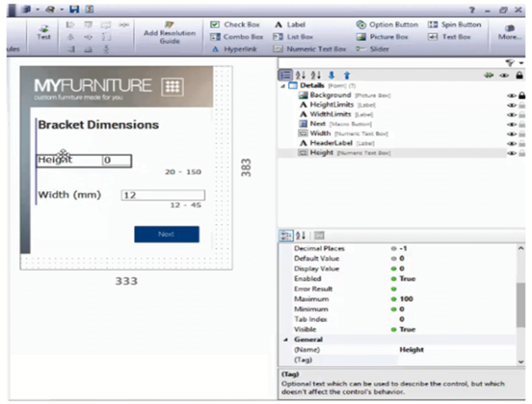The width and height of the screenshot is (532, 404).
Task: Move selected control up with blue arrow
Action: (x=347, y=75)
